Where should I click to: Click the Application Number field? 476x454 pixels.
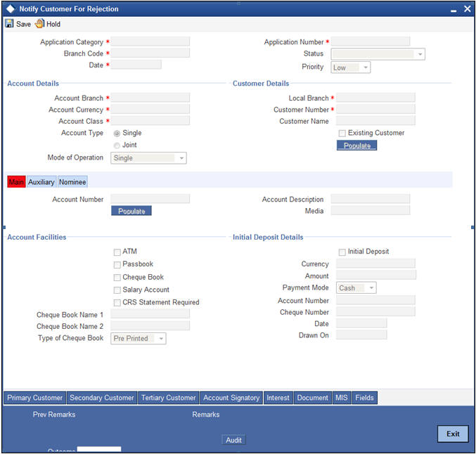(x=371, y=41)
